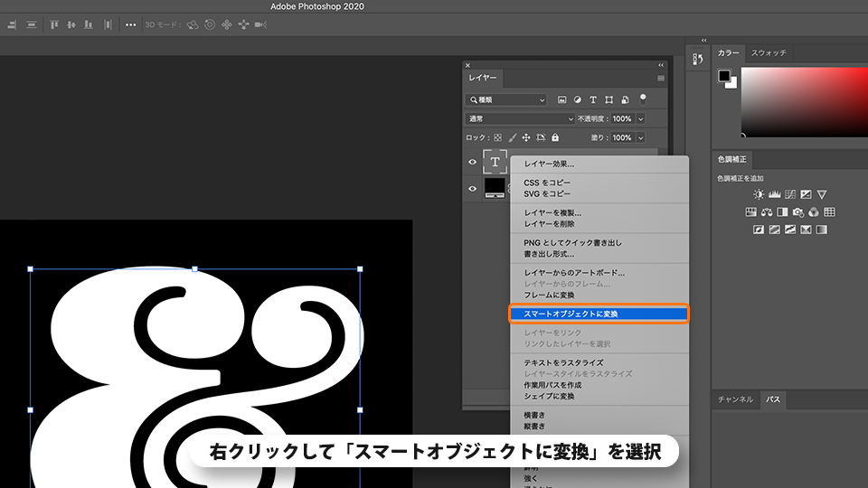Screen dimensions: 868x488
Task: Click the foreground color swatch
Action: (724, 77)
